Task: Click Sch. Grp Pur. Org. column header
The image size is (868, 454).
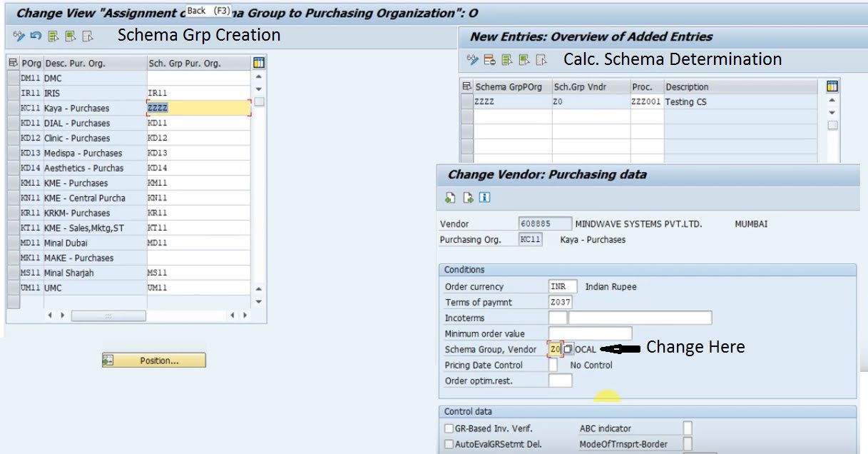Action: click(184, 63)
